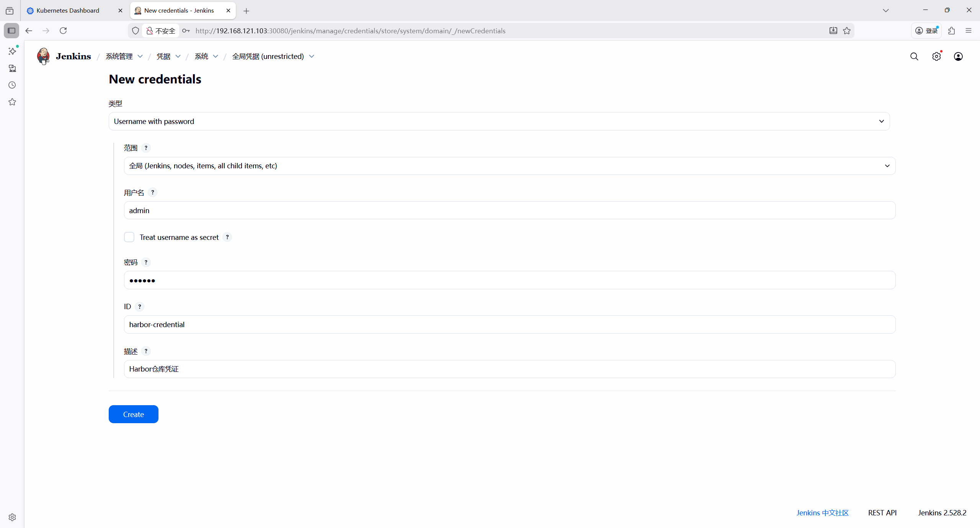Expand the 系统管理 breadcrumb chevron
Viewport: 980px width, 528px height.
140,57
